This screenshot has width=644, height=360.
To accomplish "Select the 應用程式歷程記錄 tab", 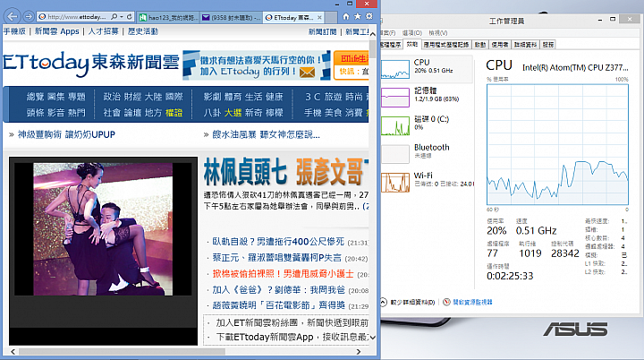I will 446,45.
